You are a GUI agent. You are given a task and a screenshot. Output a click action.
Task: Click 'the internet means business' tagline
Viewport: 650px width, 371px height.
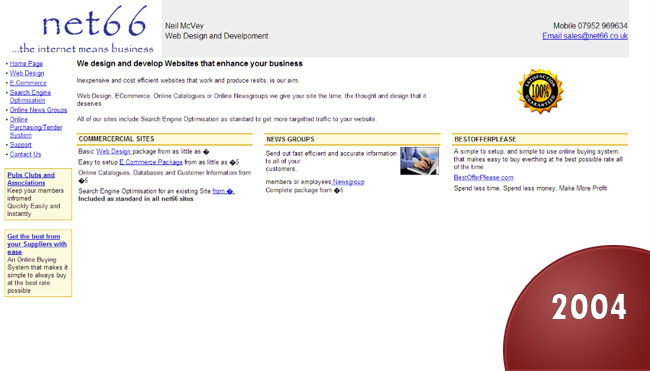click(82, 48)
